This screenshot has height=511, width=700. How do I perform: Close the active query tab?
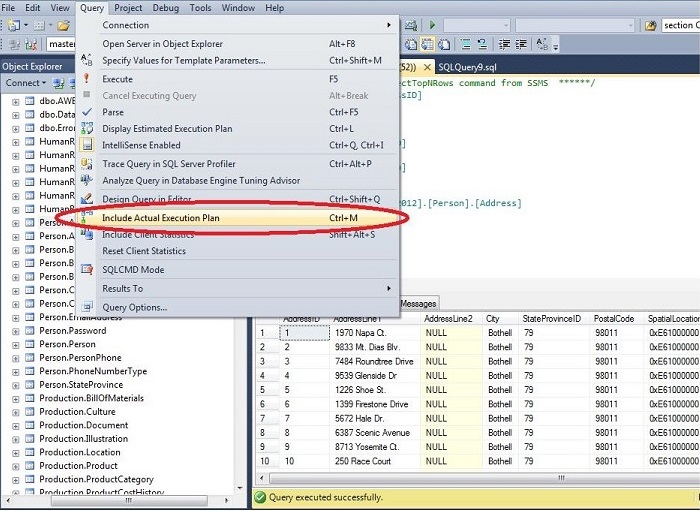point(427,67)
